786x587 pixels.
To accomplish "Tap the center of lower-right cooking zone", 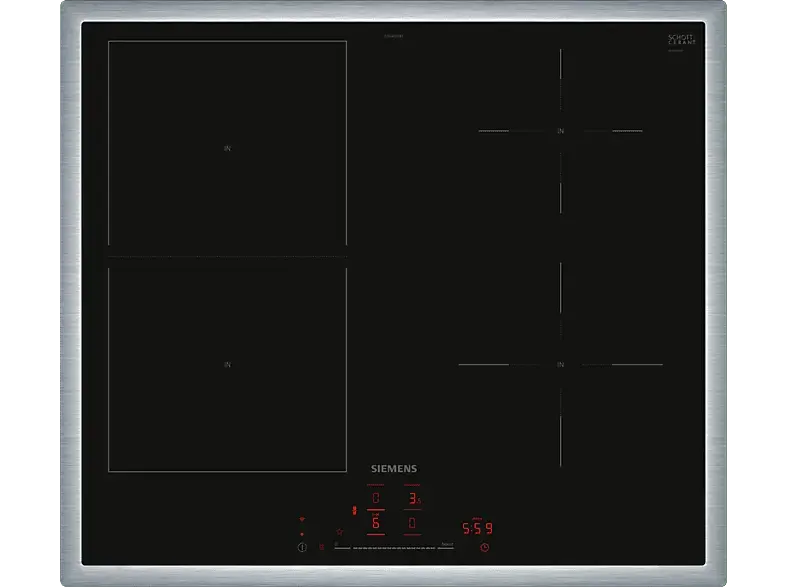I will tap(561, 365).
